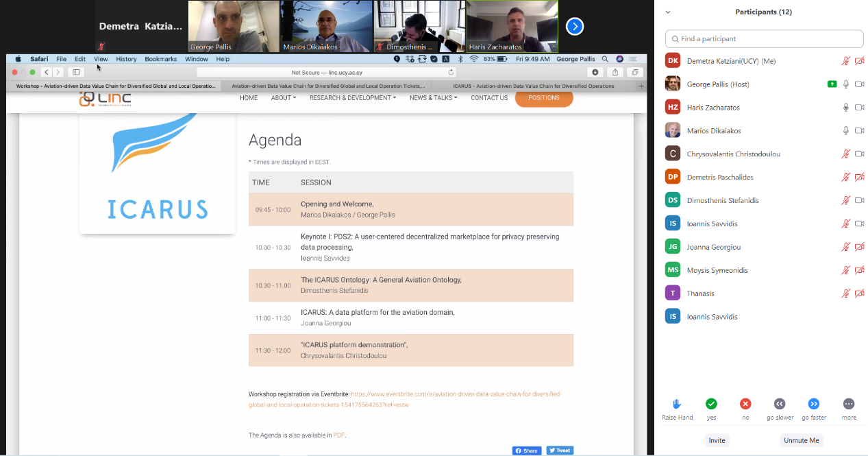Toggle Haris Zacharatos's camera icon
The height and width of the screenshot is (456, 868).
pos(860,108)
